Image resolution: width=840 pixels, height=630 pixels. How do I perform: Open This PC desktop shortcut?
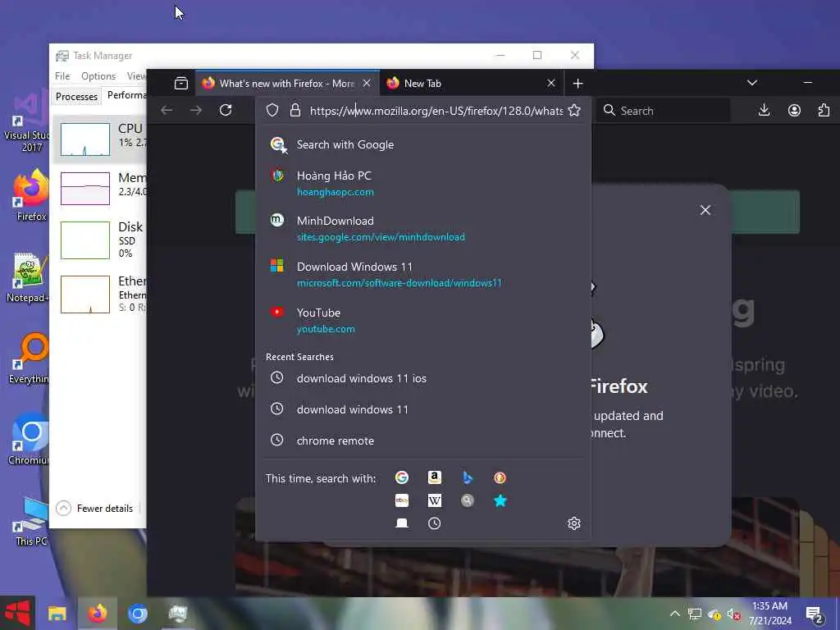[31, 521]
